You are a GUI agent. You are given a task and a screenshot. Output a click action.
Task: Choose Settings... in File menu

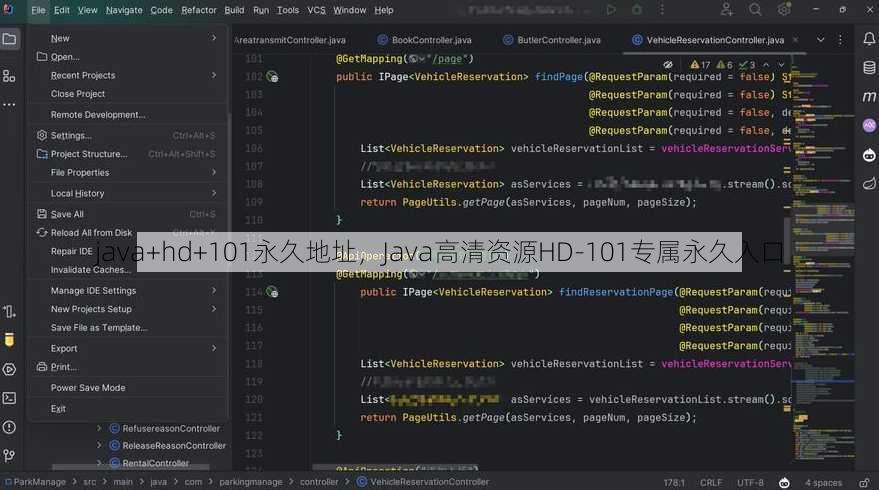(71, 136)
